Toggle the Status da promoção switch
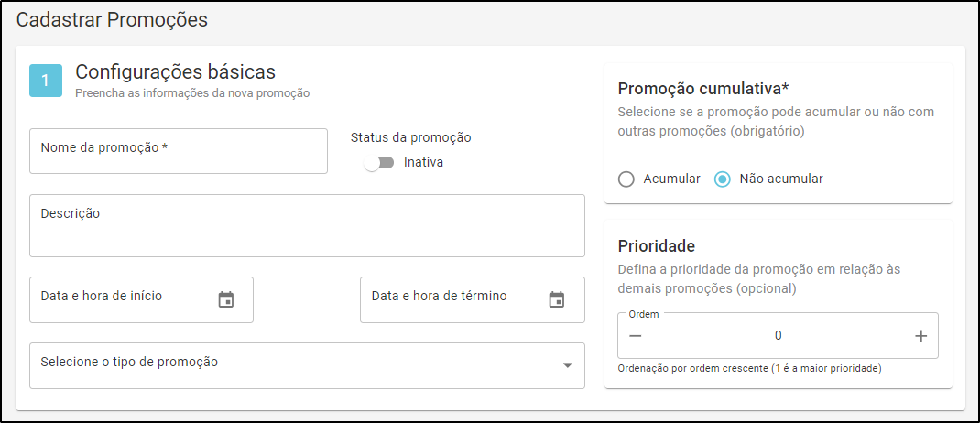980x423 pixels. (x=379, y=162)
